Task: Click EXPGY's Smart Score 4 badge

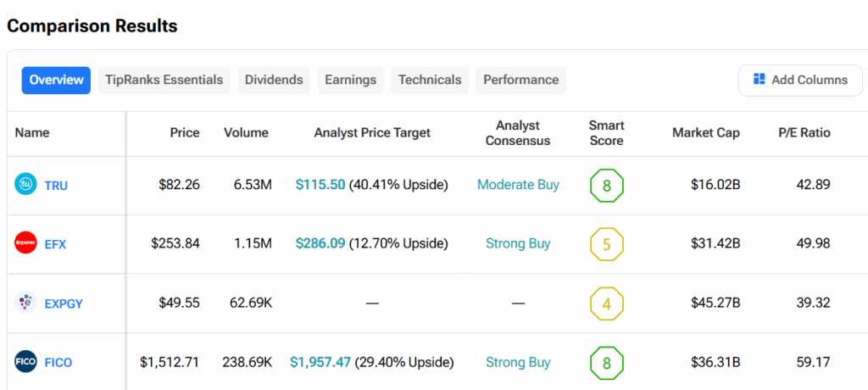Action: click(606, 304)
